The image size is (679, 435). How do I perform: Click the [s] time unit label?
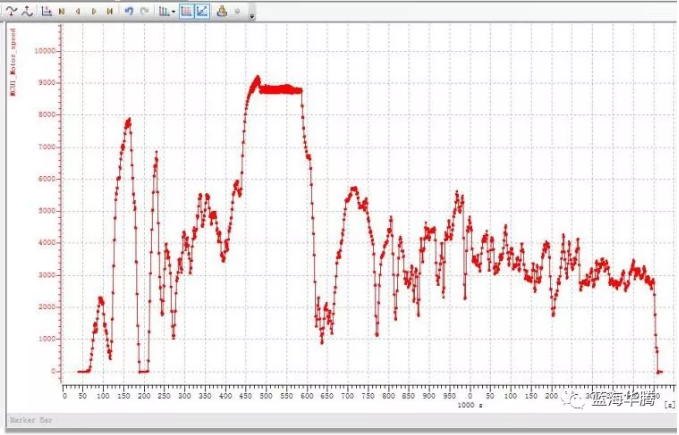point(669,405)
